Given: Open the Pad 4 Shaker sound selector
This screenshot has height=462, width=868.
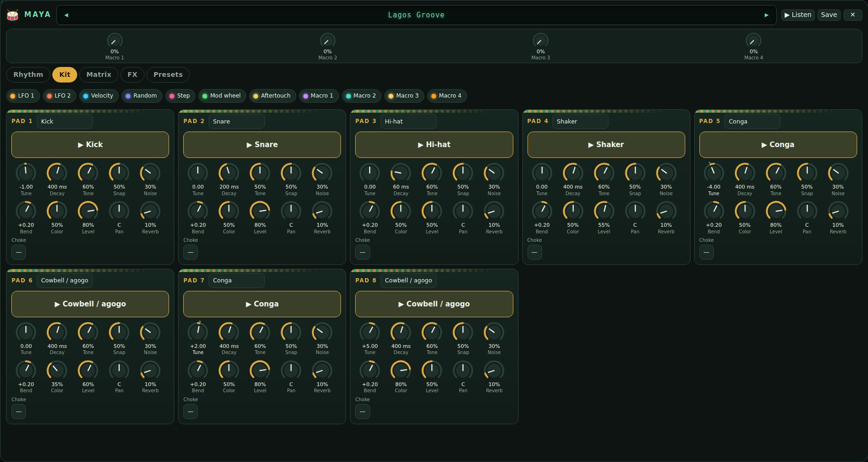Looking at the screenshot, I should pyautogui.click(x=580, y=121).
